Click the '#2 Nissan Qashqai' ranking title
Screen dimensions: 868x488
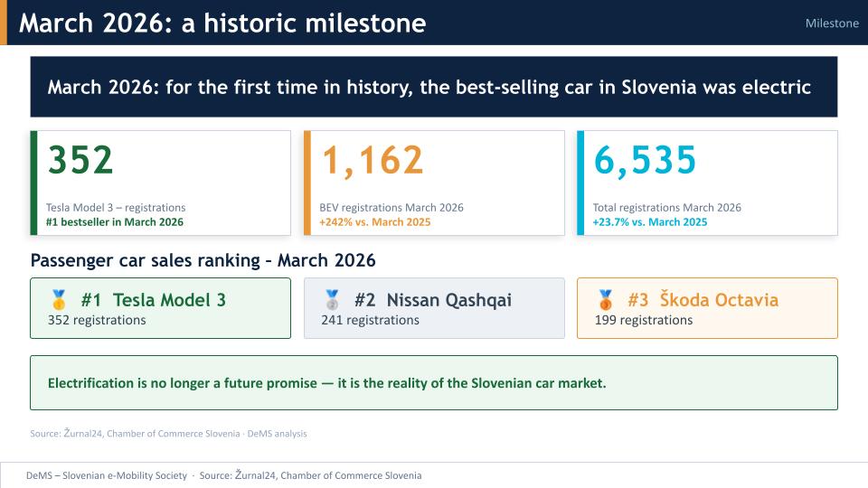[433, 300]
